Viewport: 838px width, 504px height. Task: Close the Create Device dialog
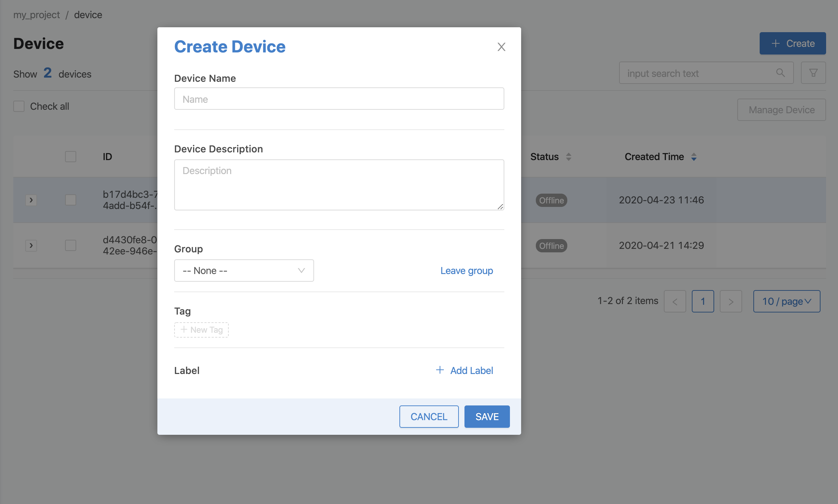pyautogui.click(x=501, y=47)
